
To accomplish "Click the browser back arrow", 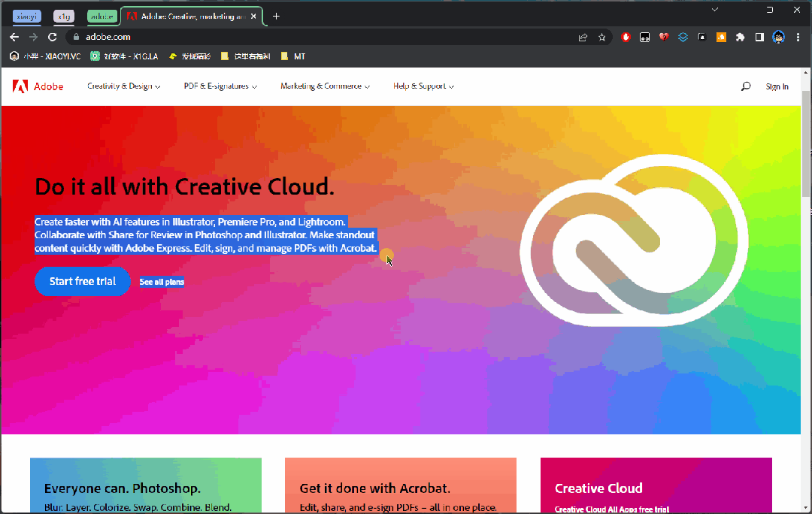I will [14, 37].
